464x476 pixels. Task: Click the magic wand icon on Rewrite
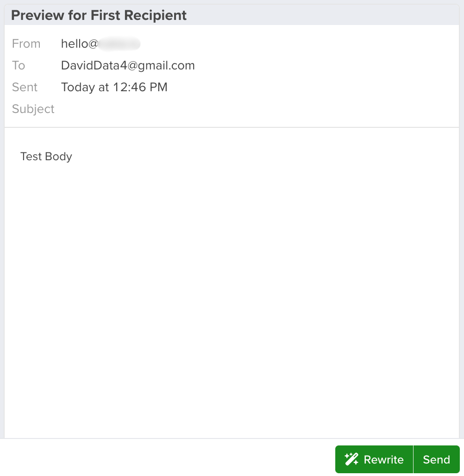(x=351, y=459)
